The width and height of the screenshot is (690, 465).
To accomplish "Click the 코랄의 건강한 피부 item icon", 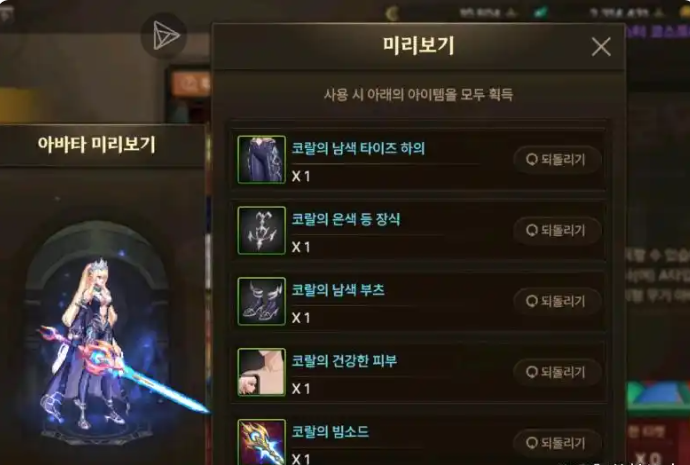I will pos(261,372).
